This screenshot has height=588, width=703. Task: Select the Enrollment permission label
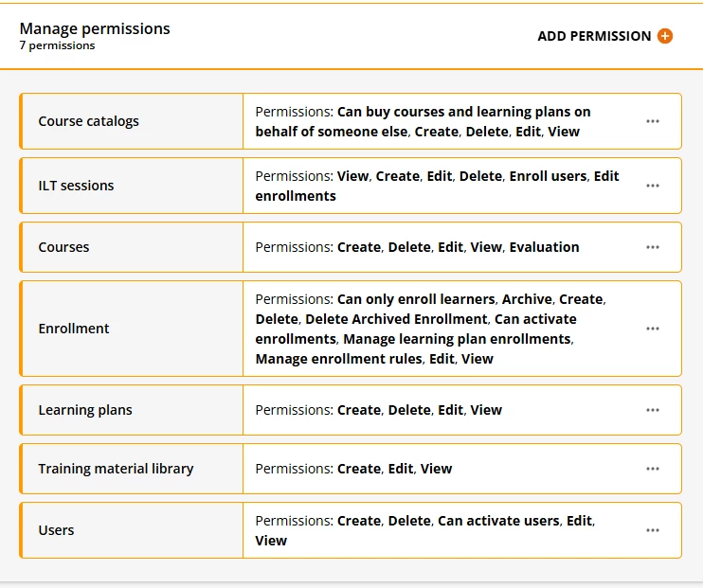click(74, 329)
